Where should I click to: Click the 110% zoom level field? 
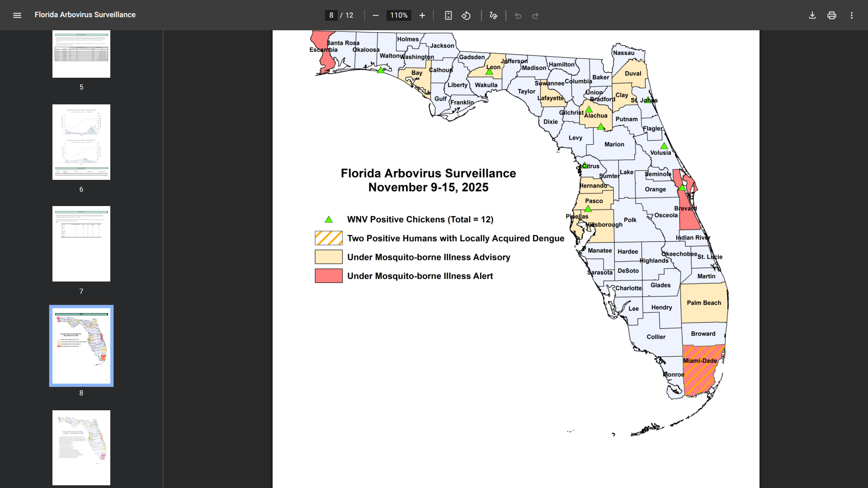tap(398, 15)
